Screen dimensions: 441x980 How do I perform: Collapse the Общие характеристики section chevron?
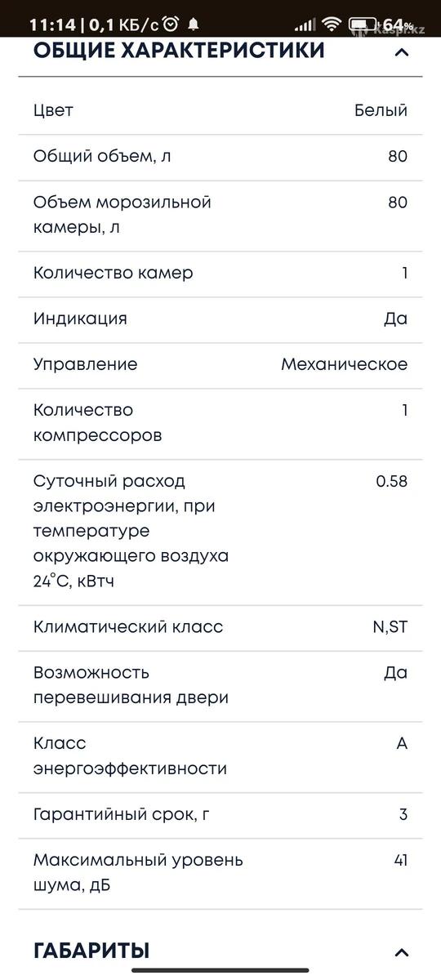click(x=401, y=53)
